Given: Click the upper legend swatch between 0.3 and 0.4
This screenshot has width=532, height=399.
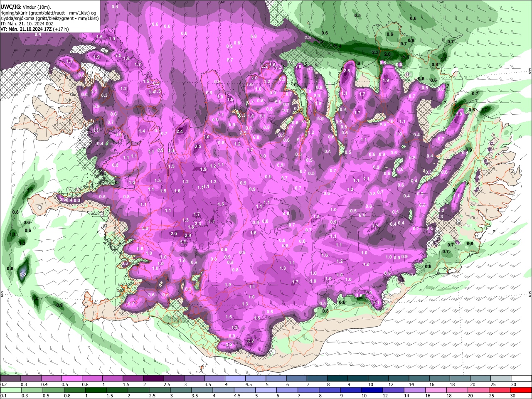Looking at the screenshot, I should [x=31, y=379].
